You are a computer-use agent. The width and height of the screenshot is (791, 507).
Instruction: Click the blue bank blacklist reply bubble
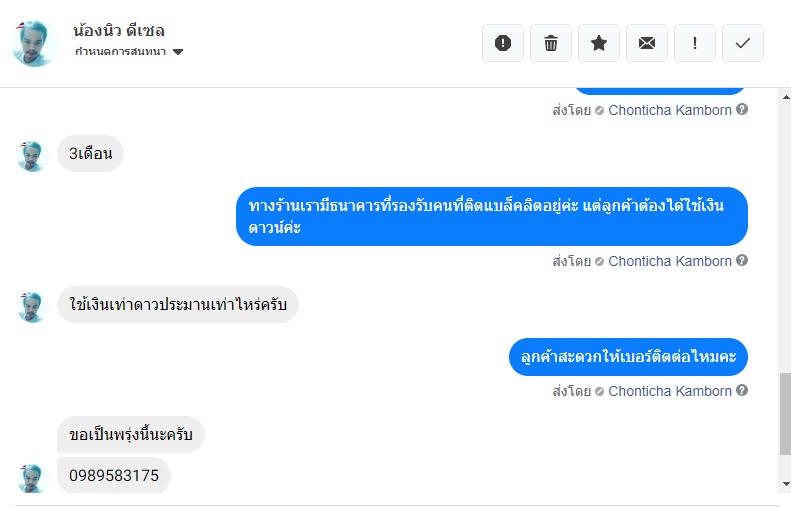tap(492, 217)
